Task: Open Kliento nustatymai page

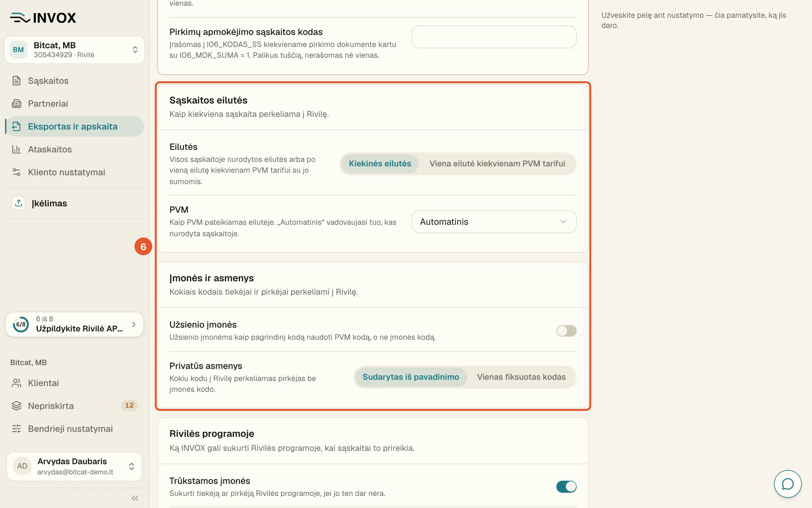Action: coord(75,172)
